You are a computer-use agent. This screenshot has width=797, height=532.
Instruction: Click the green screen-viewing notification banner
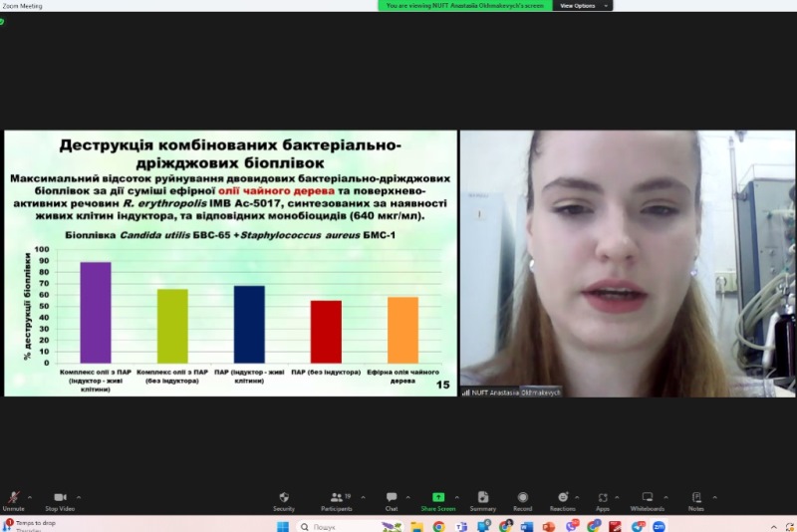(x=465, y=6)
